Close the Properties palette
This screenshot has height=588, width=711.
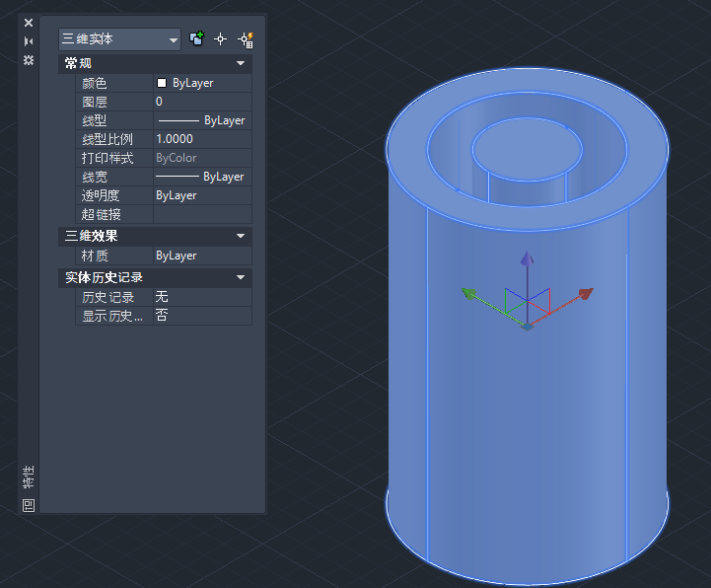tap(29, 23)
